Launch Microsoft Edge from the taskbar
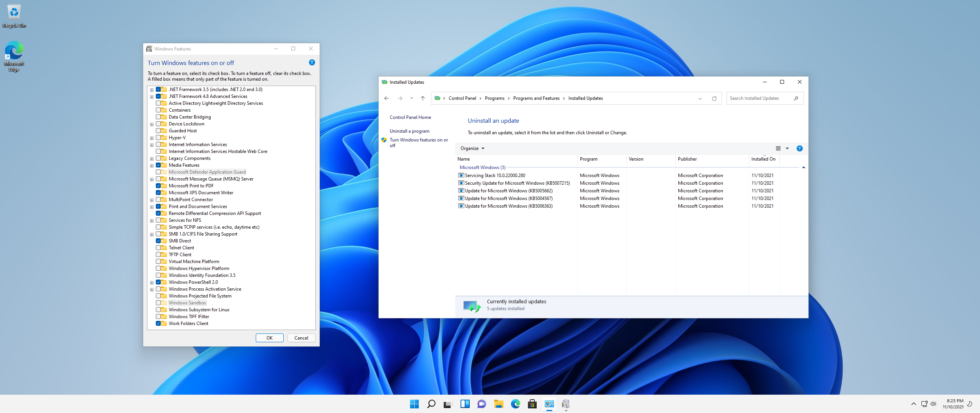Image resolution: width=980 pixels, height=413 pixels. (x=515, y=404)
